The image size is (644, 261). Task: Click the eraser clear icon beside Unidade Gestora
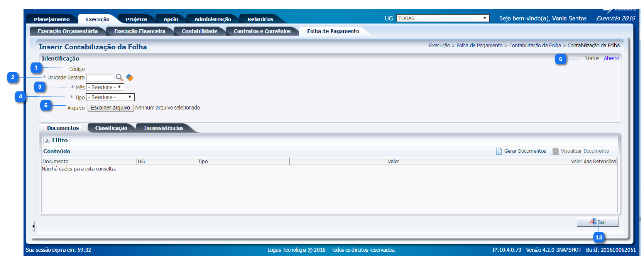[130, 77]
